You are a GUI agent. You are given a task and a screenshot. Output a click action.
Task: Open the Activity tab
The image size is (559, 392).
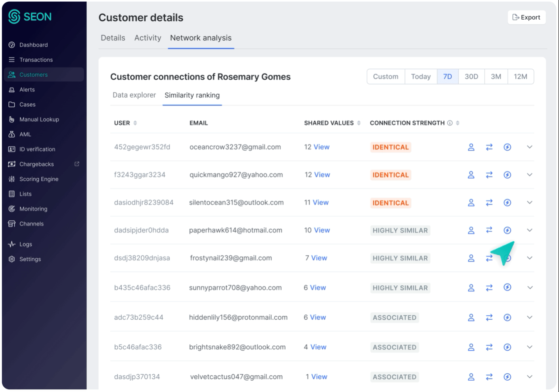pos(147,38)
